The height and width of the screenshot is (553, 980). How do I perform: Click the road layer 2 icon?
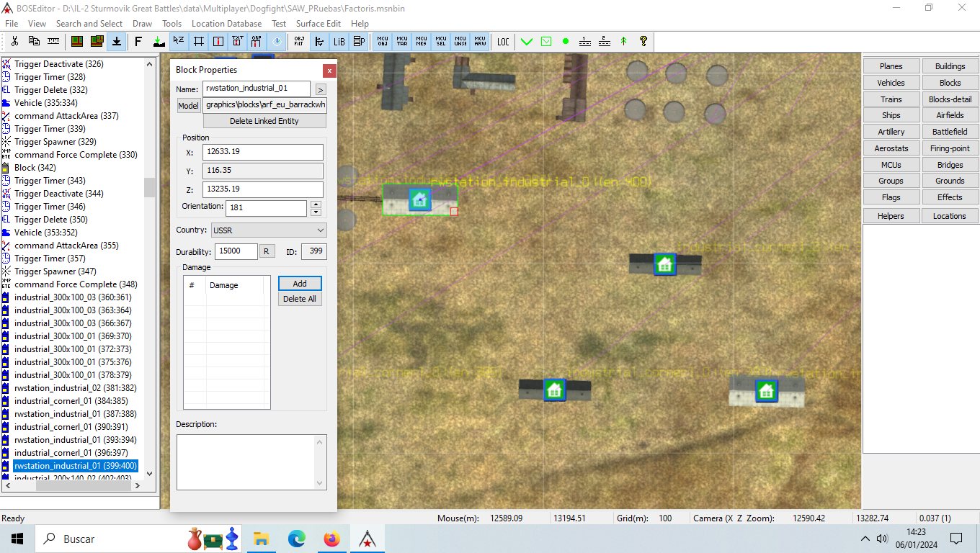click(605, 41)
